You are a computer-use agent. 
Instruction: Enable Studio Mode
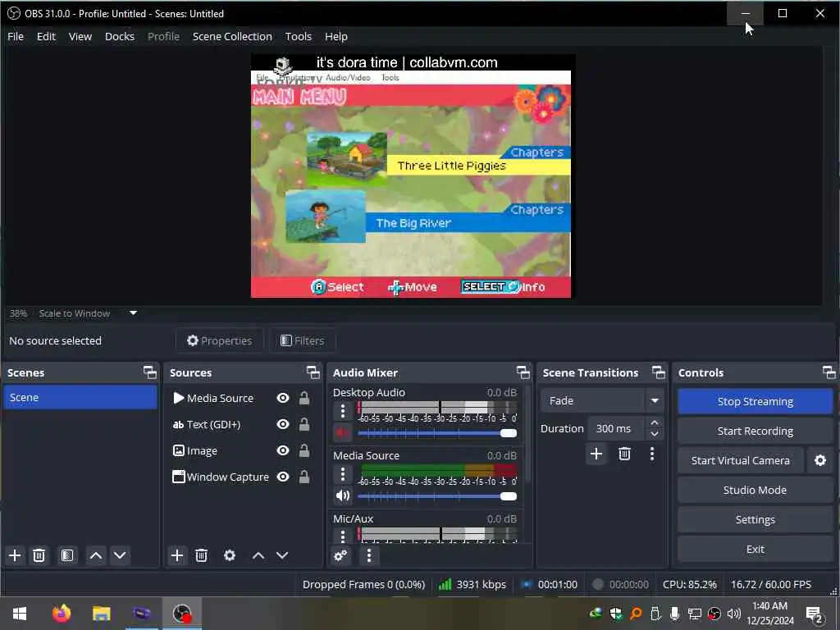[x=755, y=491]
